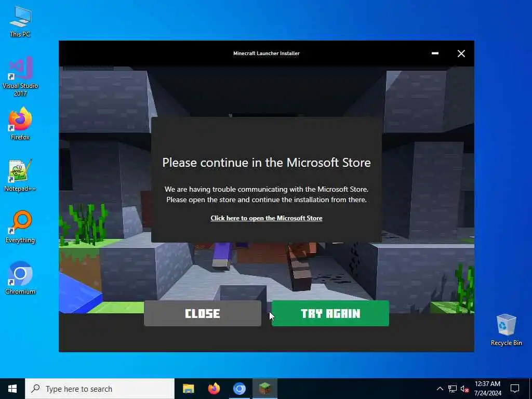Open the notification center icon
The width and height of the screenshot is (532, 399).
515,389
